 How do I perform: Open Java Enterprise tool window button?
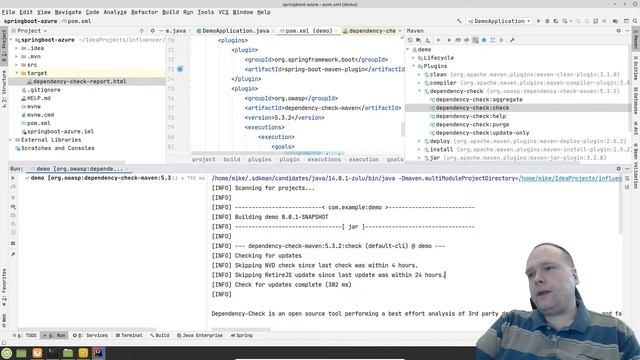tap(200, 335)
